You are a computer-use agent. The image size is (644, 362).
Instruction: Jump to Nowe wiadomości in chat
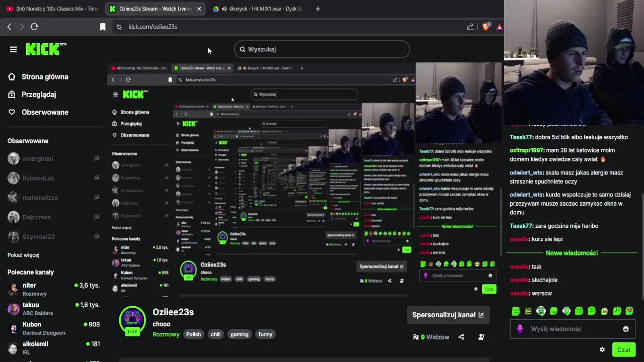click(572, 253)
